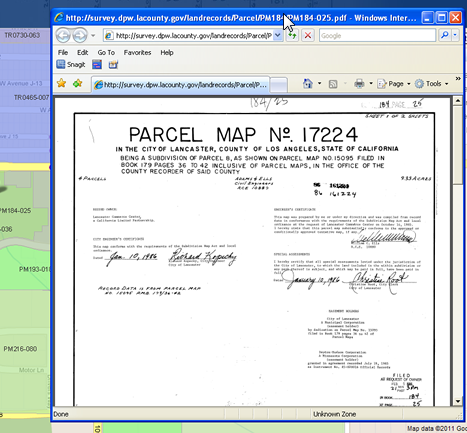
Task: Click the Done status text
Action: 61,414
